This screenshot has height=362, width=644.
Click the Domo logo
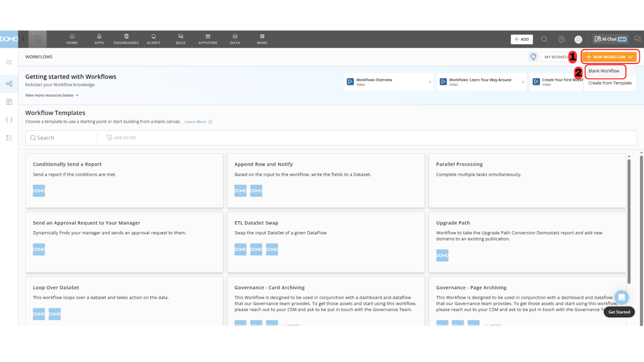click(9, 39)
